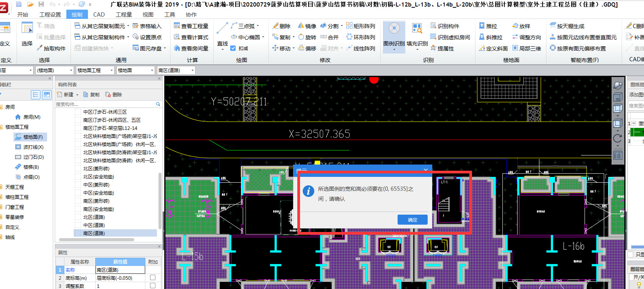
Task: Open the 识别构件 recognize component tool
Action: [445, 26]
